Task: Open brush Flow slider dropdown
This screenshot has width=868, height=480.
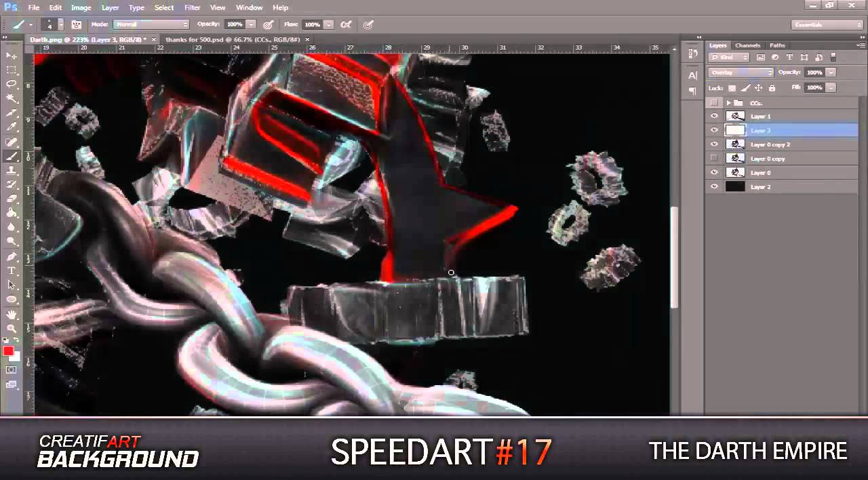Action: [328, 24]
